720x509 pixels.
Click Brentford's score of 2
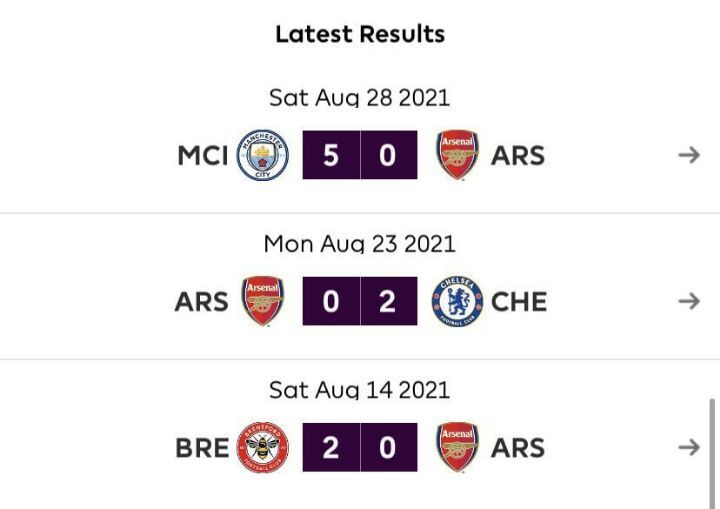point(331,447)
